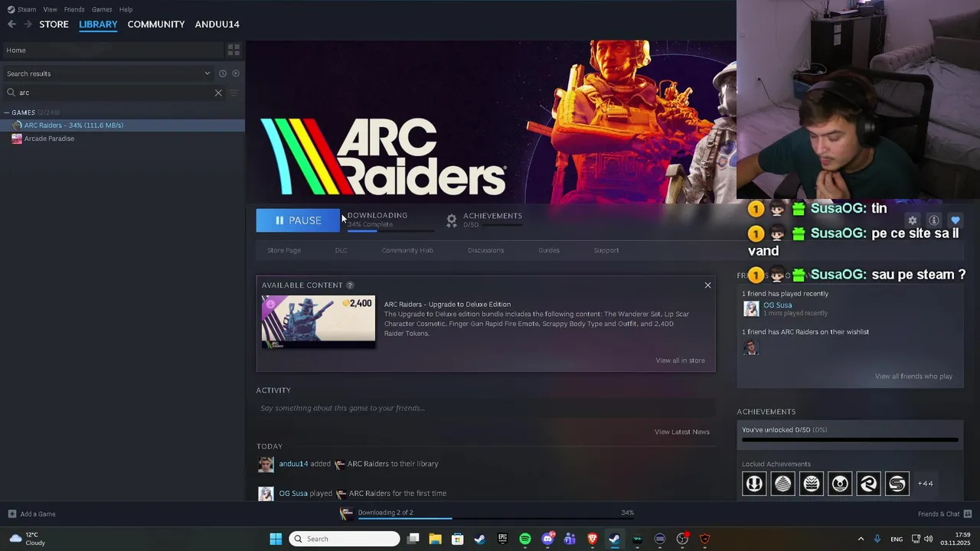980x551 pixels.
Task: Open the View menu
Action: pyautogui.click(x=50, y=9)
